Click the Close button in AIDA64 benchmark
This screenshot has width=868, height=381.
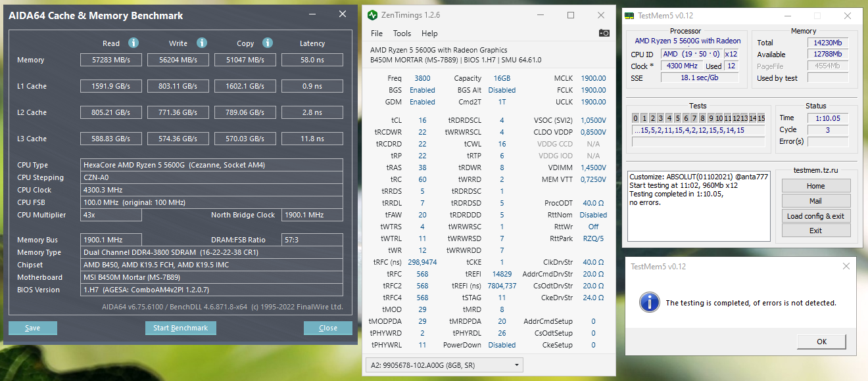tap(328, 328)
